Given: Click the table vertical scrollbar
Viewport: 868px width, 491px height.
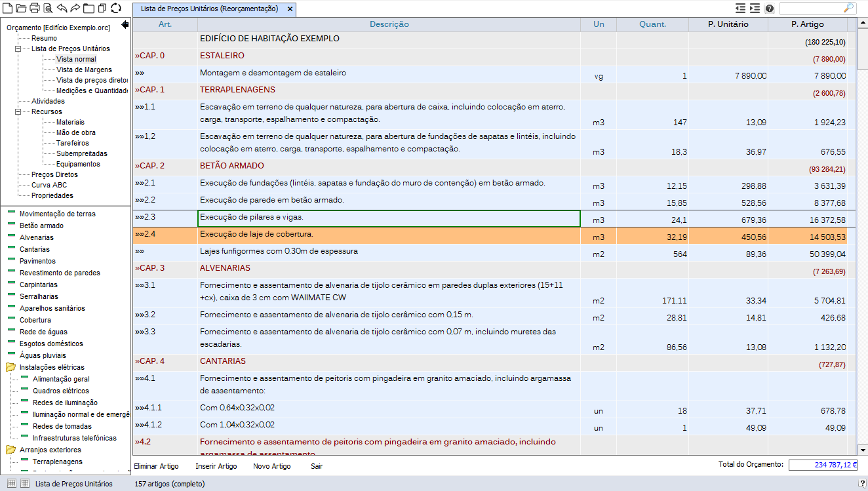Looking at the screenshot, I should pyautogui.click(x=862, y=236).
